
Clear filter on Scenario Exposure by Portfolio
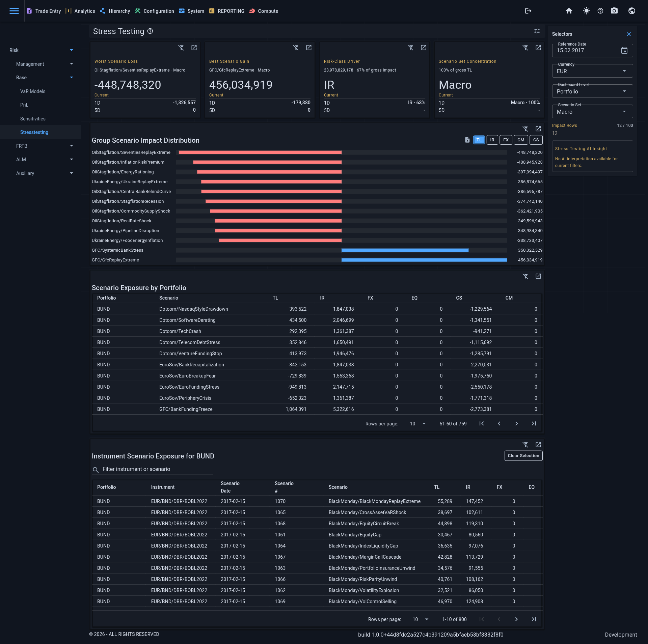tap(525, 276)
